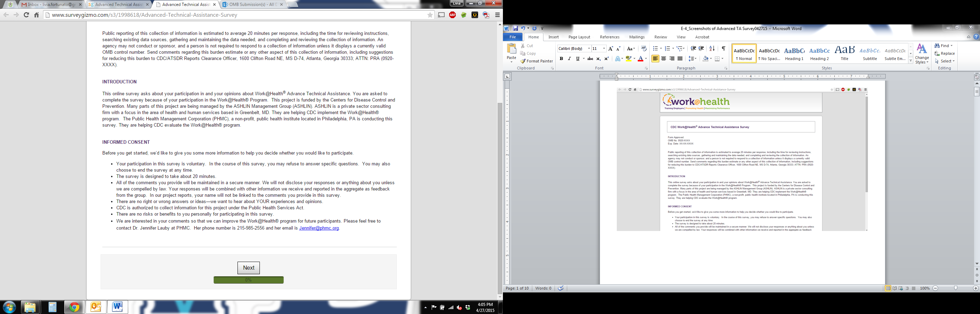Expand the Find dropdown arrow
Viewport: 980px width, 314px height.
tap(951, 46)
